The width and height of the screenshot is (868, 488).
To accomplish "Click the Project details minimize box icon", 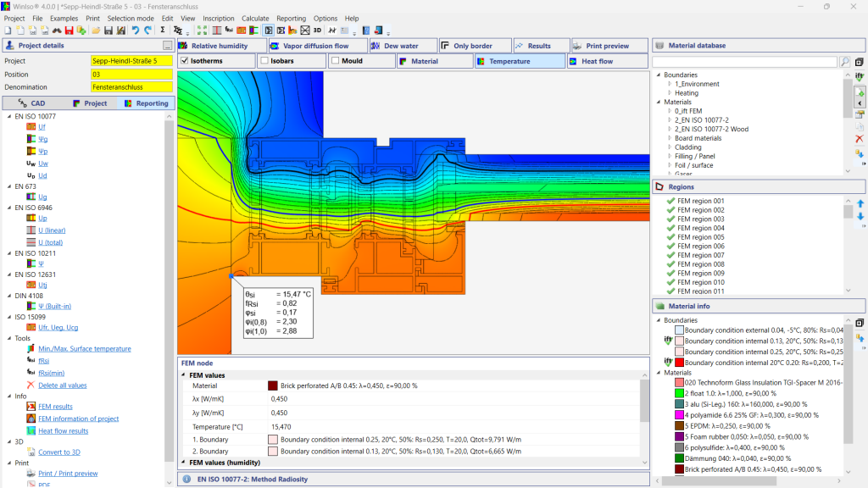I will pyautogui.click(x=167, y=46).
